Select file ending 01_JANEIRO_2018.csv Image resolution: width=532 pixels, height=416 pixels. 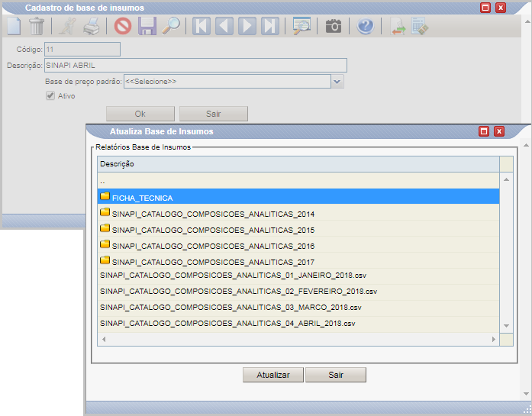[x=298, y=276]
